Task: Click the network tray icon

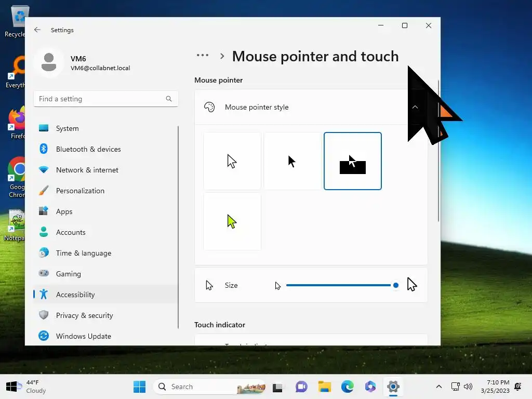Action: click(x=455, y=387)
